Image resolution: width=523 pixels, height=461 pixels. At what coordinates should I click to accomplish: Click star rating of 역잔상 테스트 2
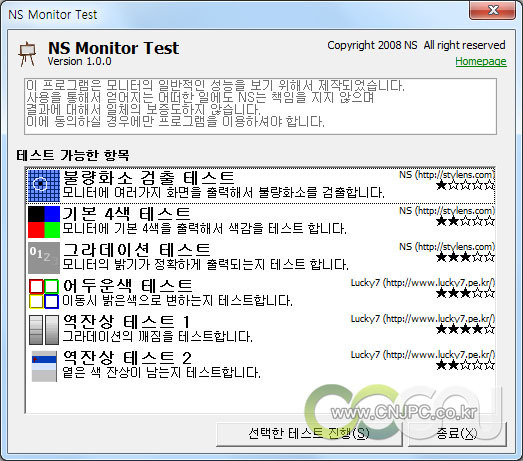(465, 365)
